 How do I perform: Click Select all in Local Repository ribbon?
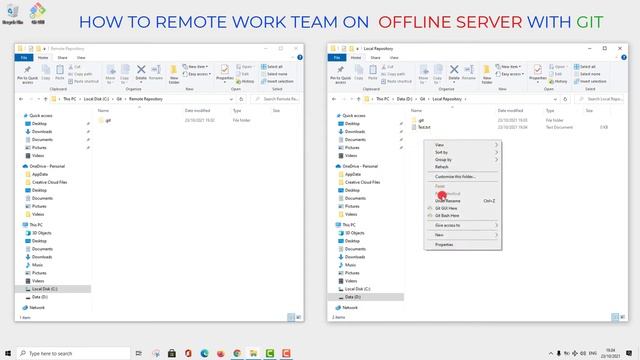coord(584,67)
